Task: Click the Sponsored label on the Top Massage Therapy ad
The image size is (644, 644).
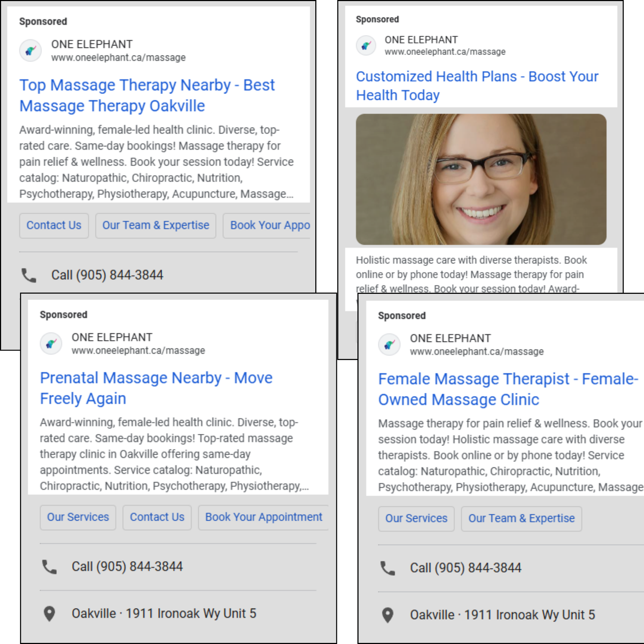Action: [x=43, y=22]
